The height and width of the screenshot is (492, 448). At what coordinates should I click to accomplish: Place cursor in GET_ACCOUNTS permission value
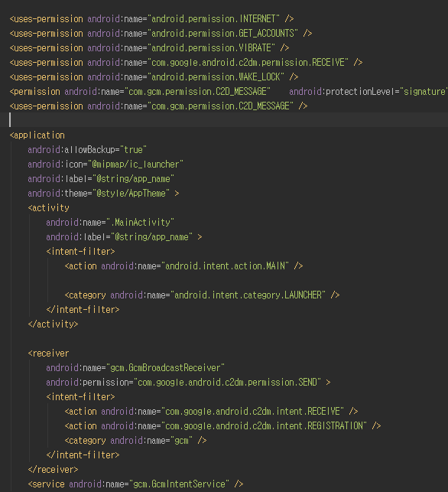pos(222,34)
